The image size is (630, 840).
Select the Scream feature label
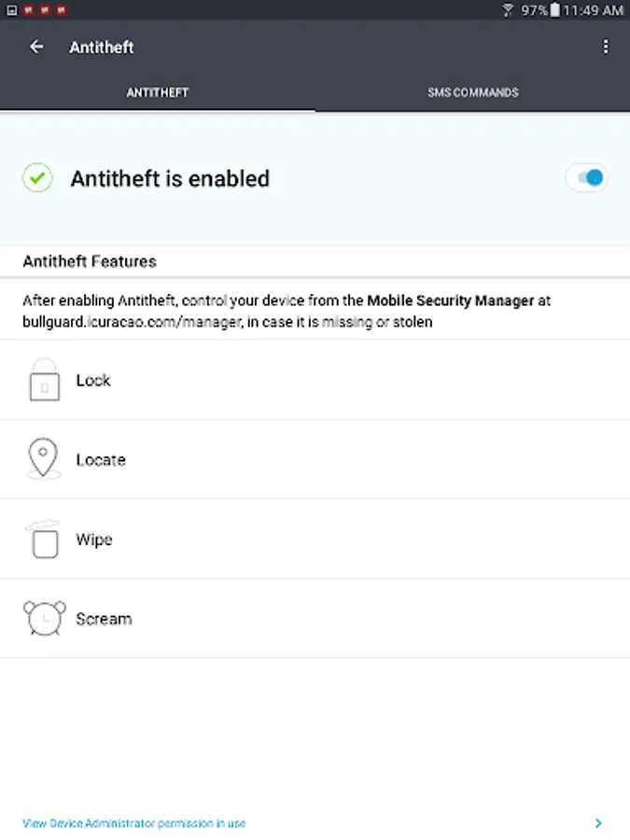click(x=104, y=619)
